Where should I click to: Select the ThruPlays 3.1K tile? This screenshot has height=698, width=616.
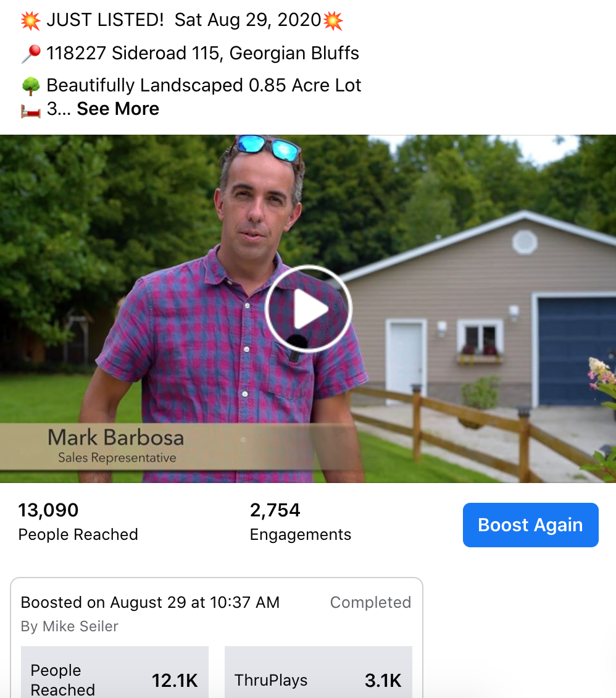pyautogui.click(x=318, y=672)
